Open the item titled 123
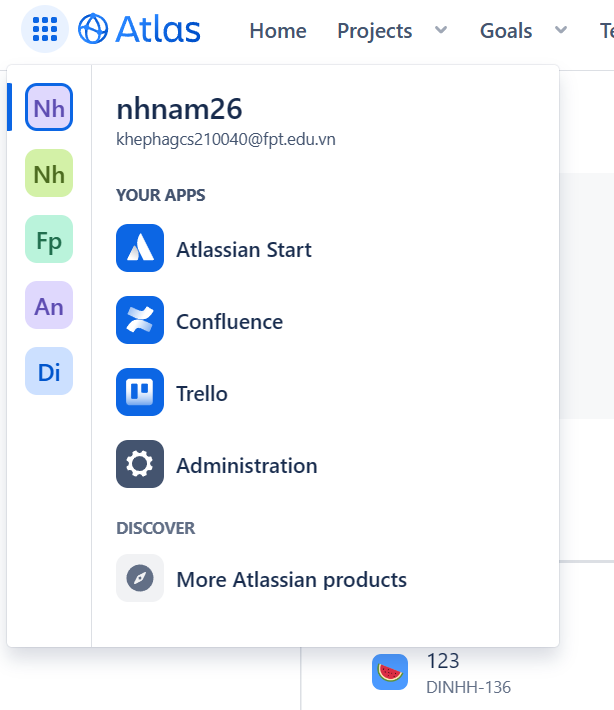The width and height of the screenshot is (614, 710). click(443, 661)
